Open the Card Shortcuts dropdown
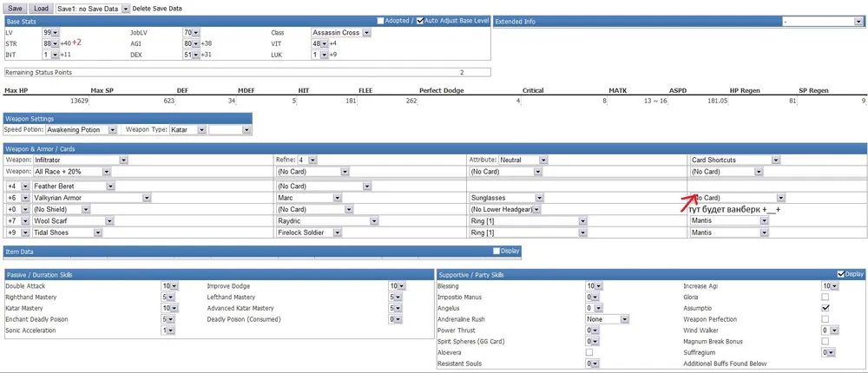Screen dimensions: 868x373 pyautogui.click(x=727, y=160)
